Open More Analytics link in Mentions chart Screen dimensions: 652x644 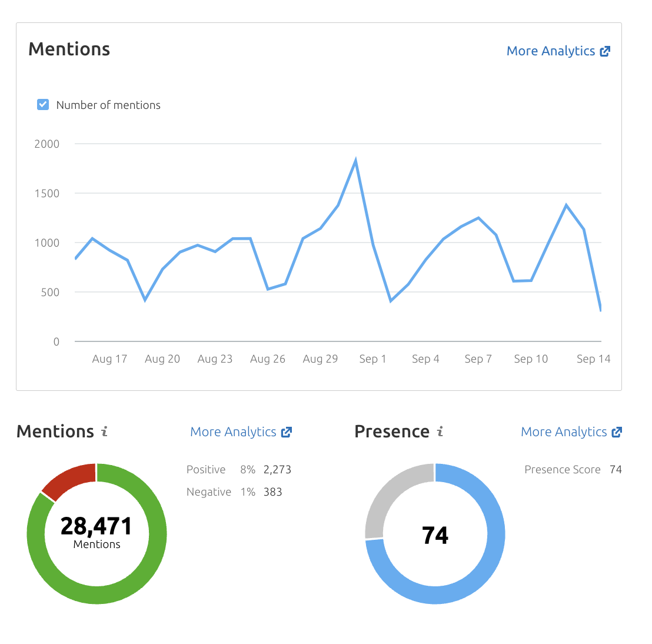[x=550, y=51]
